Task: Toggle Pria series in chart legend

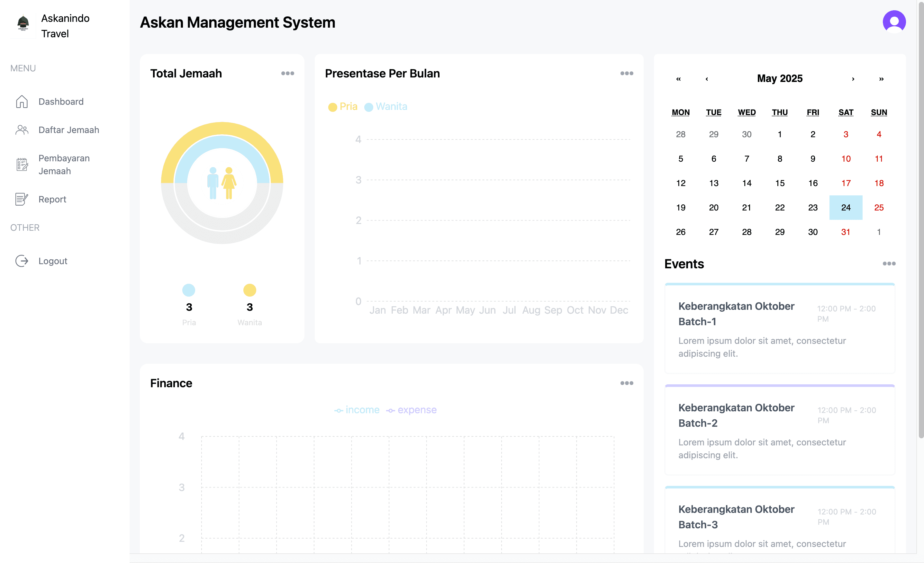Action: [x=342, y=107]
